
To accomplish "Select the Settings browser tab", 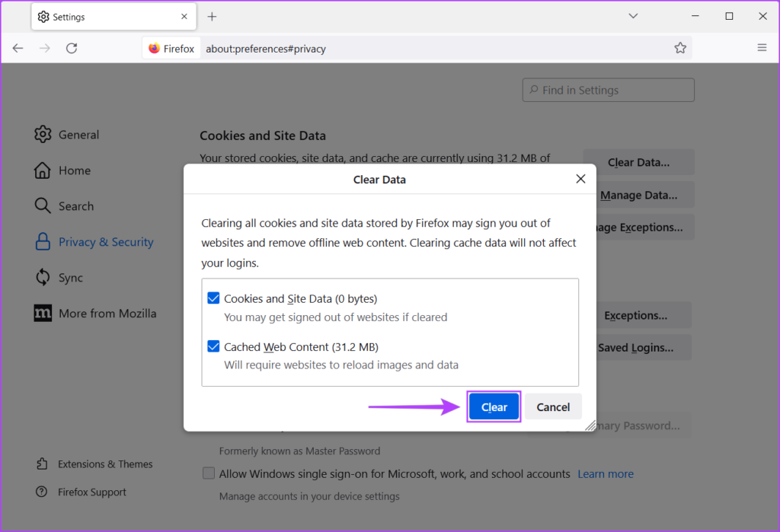I will (x=107, y=15).
